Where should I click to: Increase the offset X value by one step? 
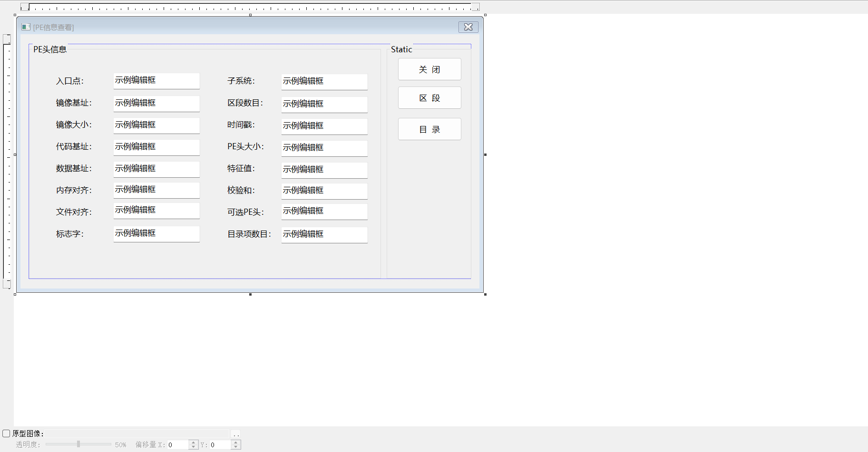coord(193,442)
